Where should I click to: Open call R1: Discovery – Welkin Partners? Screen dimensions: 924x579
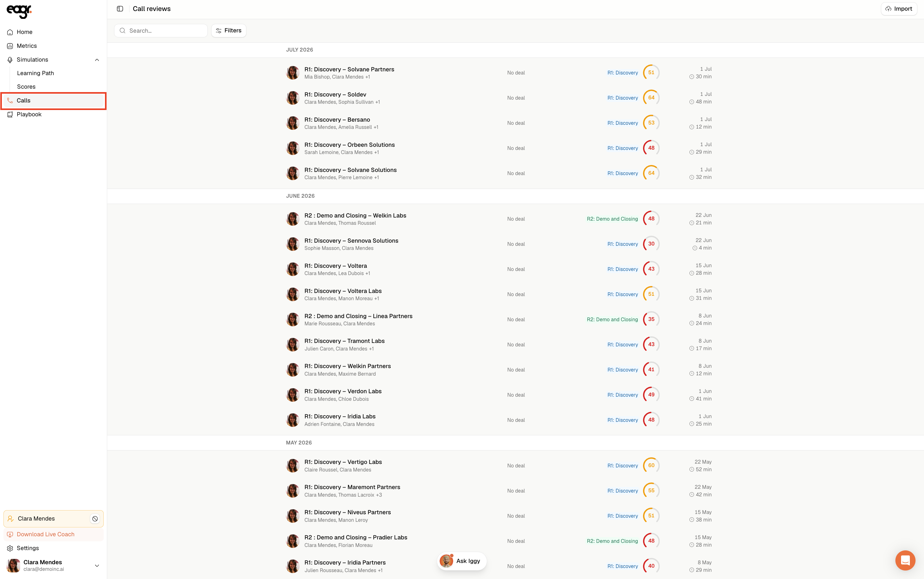pos(347,366)
